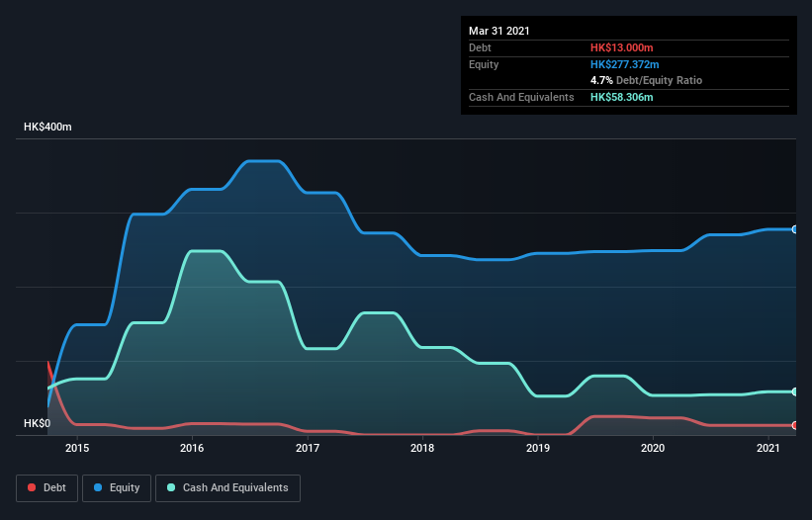Click the red Debt legend dot
Image resolution: width=812 pixels, height=520 pixels.
32,487
